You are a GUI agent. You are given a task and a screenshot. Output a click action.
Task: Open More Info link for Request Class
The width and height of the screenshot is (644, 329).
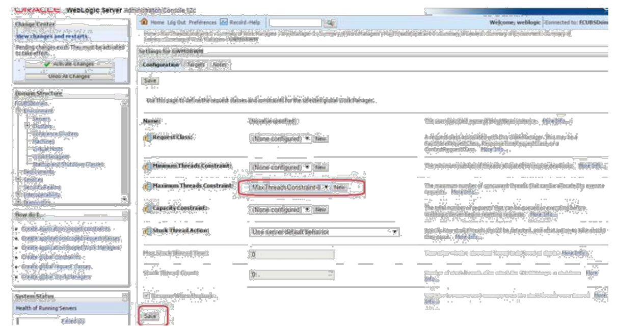pyautogui.click(x=495, y=150)
